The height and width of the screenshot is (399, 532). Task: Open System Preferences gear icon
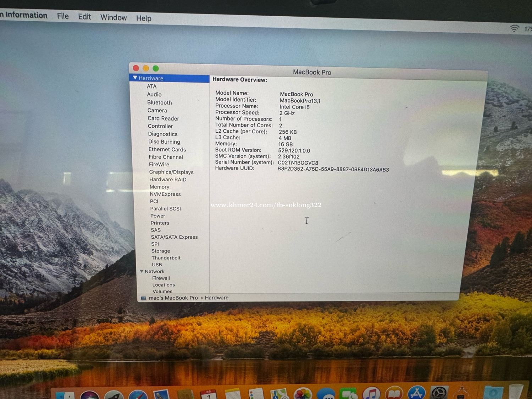tap(439, 392)
